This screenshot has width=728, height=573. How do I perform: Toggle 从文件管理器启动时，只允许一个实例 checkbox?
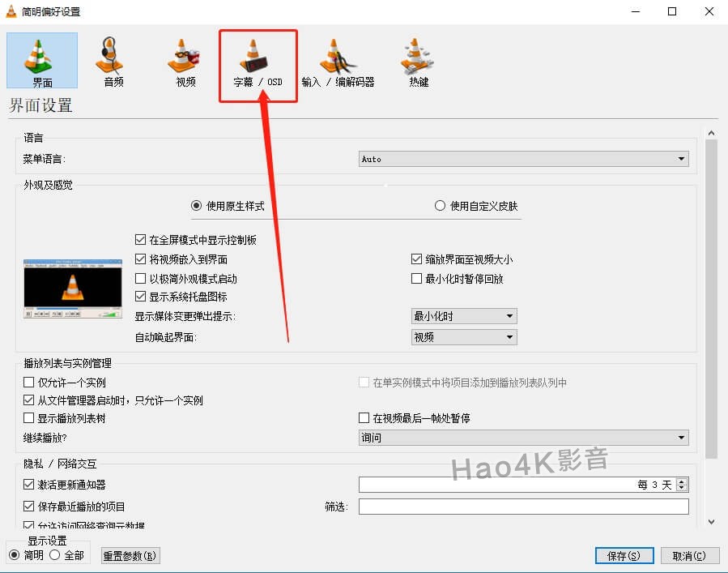(29, 400)
